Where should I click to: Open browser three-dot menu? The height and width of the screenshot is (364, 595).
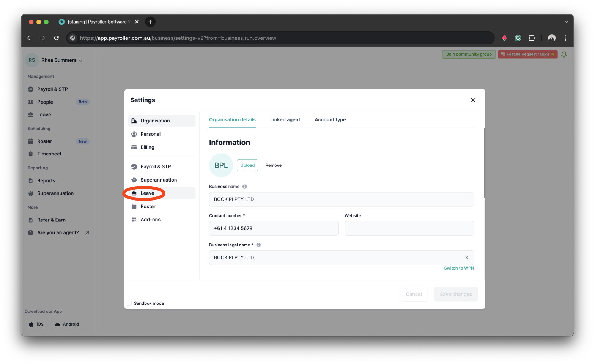[565, 38]
